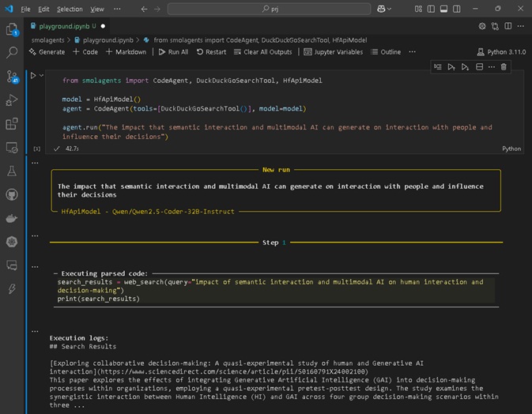The width and height of the screenshot is (532, 414).
Task: Click the VS Code logo icon
Action: coord(9,9)
